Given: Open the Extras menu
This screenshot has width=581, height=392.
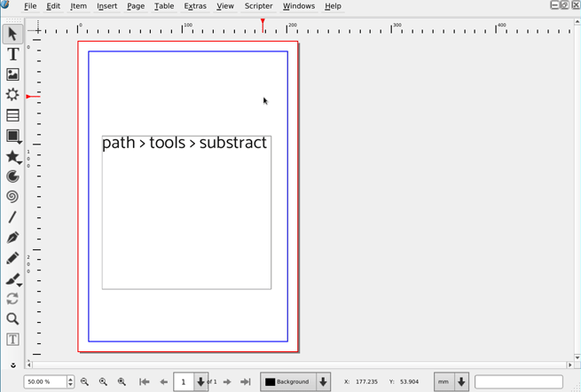Looking at the screenshot, I should 195,6.
